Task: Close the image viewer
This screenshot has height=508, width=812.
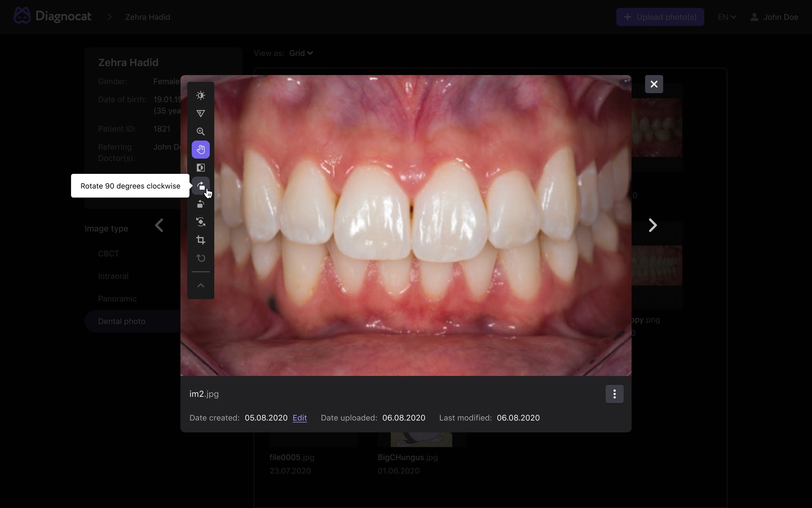Action: (654, 84)
